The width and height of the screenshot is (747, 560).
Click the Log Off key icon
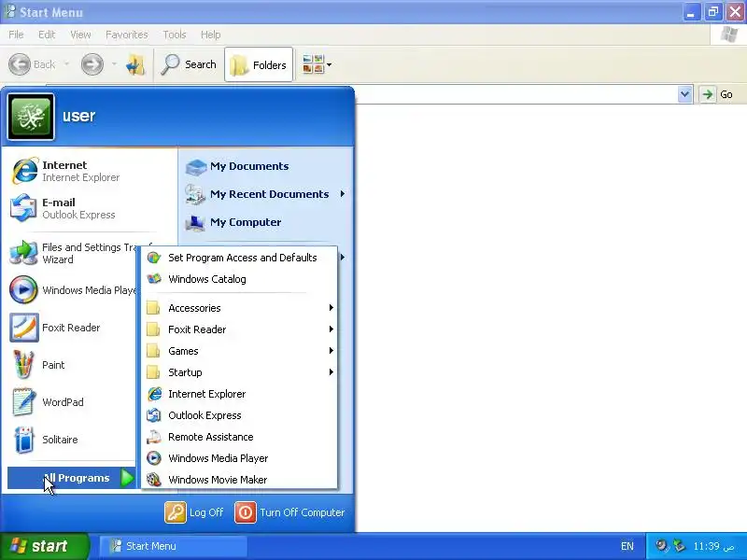176,512
